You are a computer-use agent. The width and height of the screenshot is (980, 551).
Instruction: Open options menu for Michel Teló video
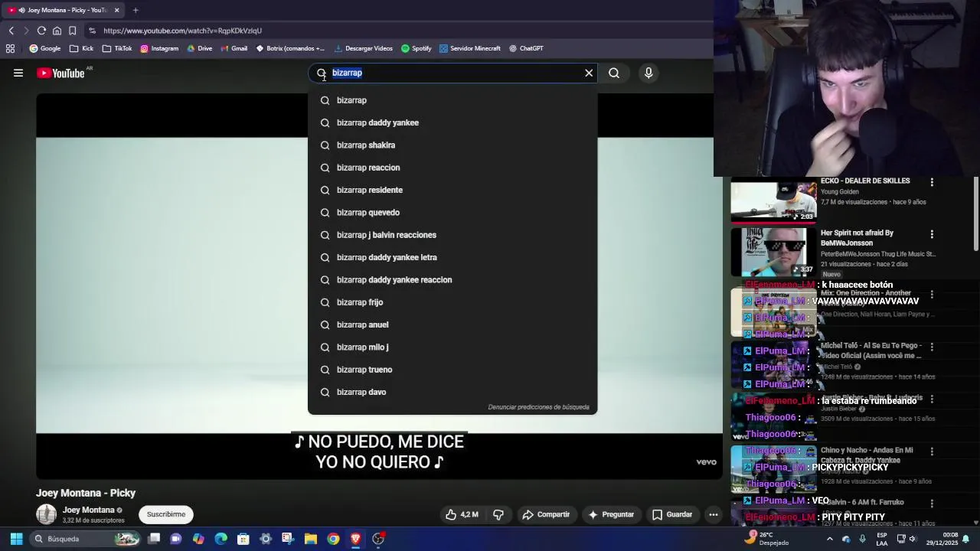click(x=932, y=347)
